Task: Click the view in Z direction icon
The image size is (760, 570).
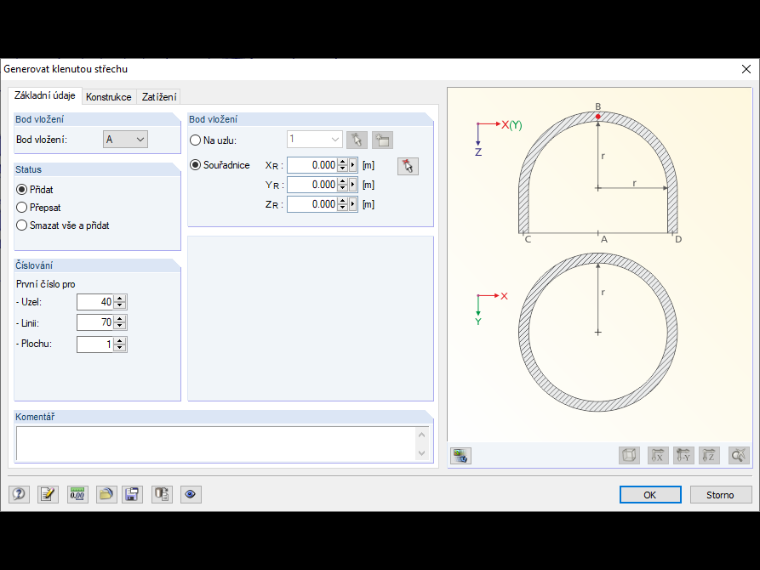Action: [709, 456]
